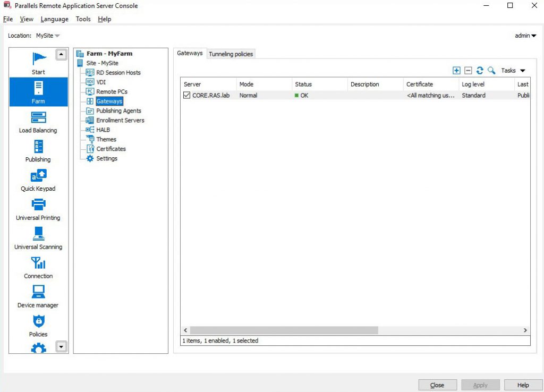The height and width of the screenshot is (392, 544).
Task: Select the Gateways tree node
Action: [109, 101]
